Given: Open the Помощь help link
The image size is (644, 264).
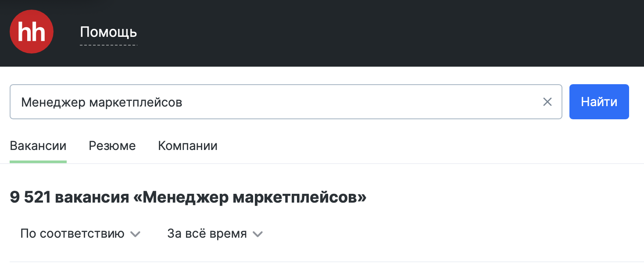Looking at the screenshot, I should pyautogui.click(x=108, y=32).
